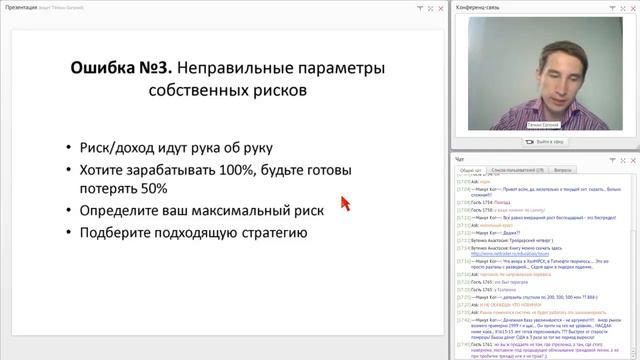Click the Чат panel title

pyautogui.click(x=460, y=160)
